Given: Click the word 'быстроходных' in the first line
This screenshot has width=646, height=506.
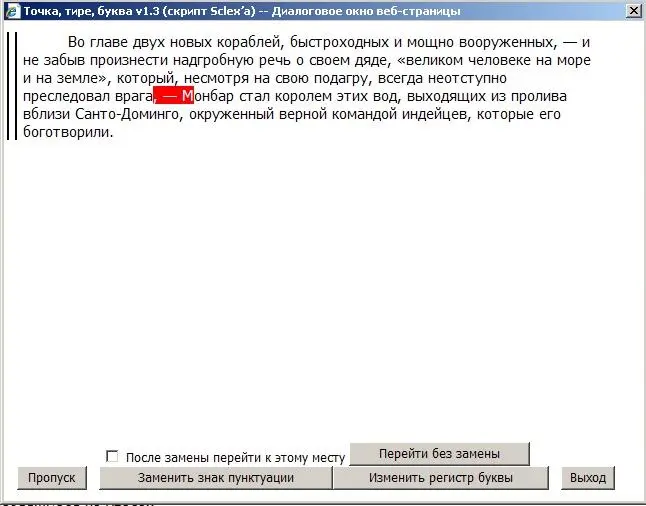Looking at the screenshot, I should [339, 42].
